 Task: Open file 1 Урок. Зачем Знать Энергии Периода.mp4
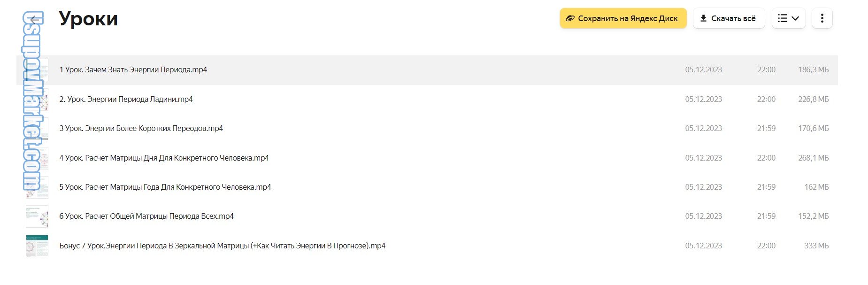pyautogui.click(x=133, y=70)
